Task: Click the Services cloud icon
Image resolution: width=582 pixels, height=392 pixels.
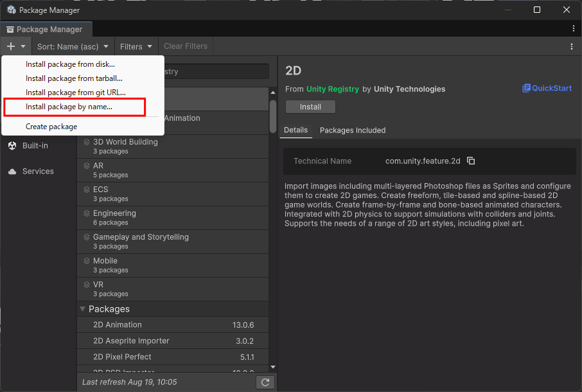Action: (12, 171)
